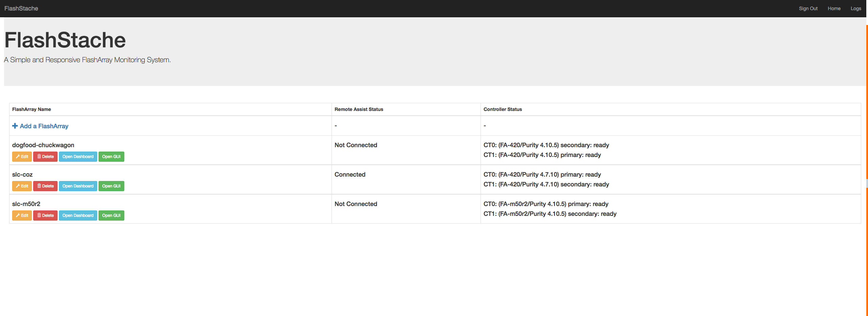Edit the slc-m50r2 array
The image size is (868, 316).
[x=22, y=216]
